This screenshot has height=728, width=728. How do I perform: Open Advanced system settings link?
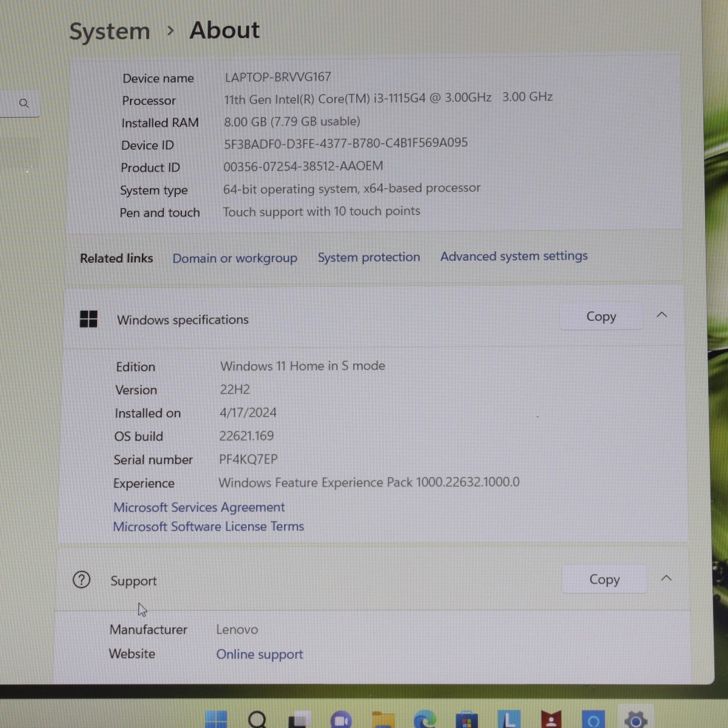[514, 256]
